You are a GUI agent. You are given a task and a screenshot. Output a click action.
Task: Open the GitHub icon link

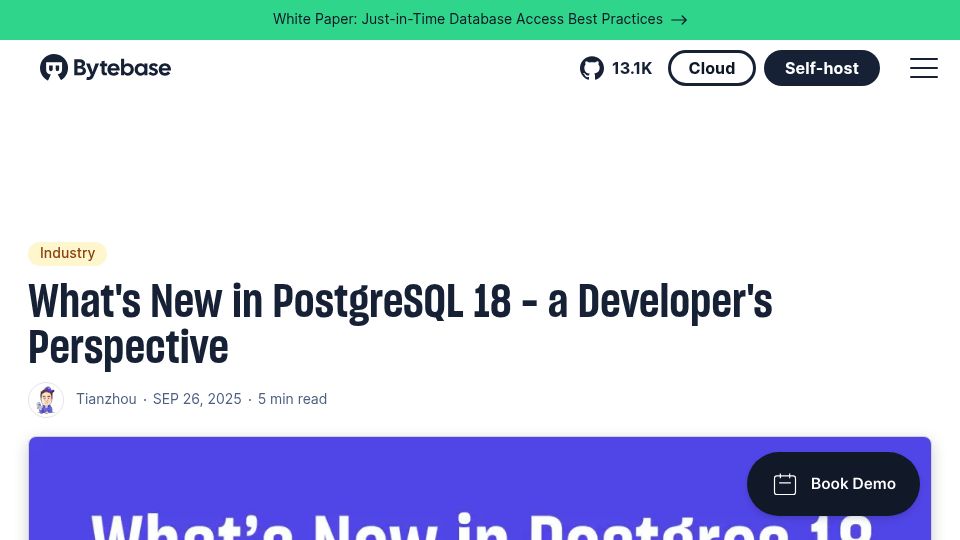tap(591, 68)
